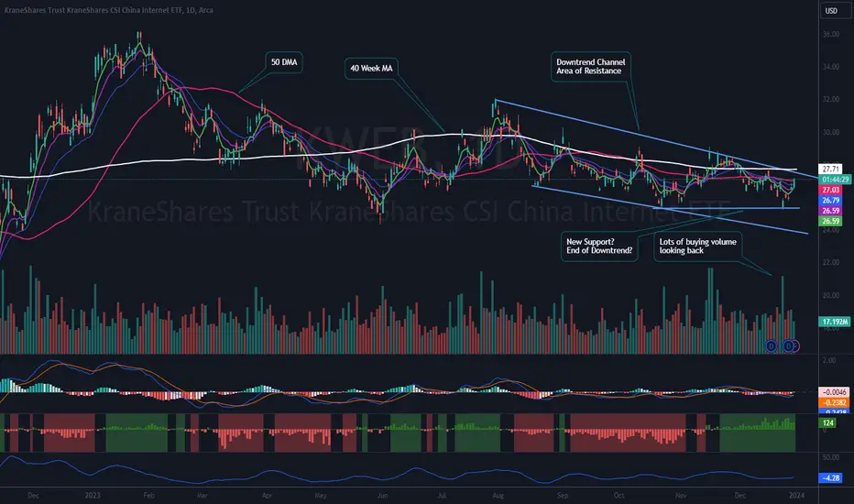Viewport: 854px width, 504px height.
Task: Click the 24.00 price axis value
Action: coord(830,230)
